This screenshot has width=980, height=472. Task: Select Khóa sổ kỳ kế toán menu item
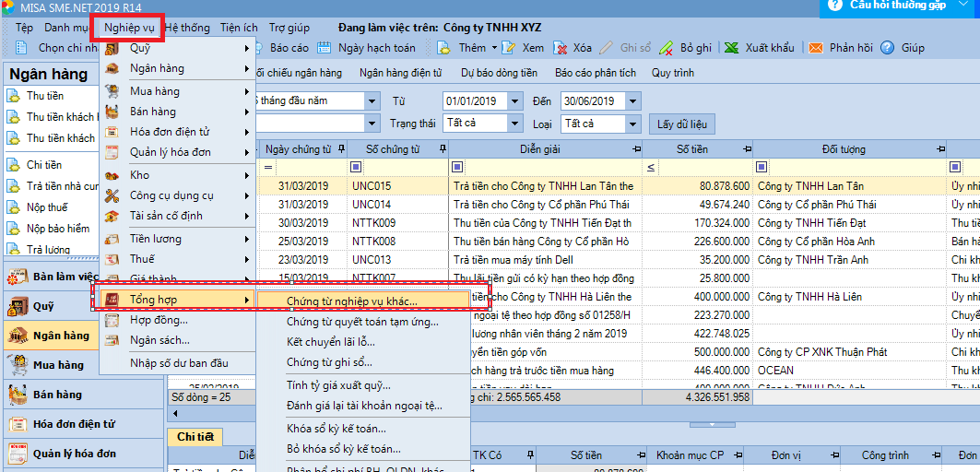[337, 429]
